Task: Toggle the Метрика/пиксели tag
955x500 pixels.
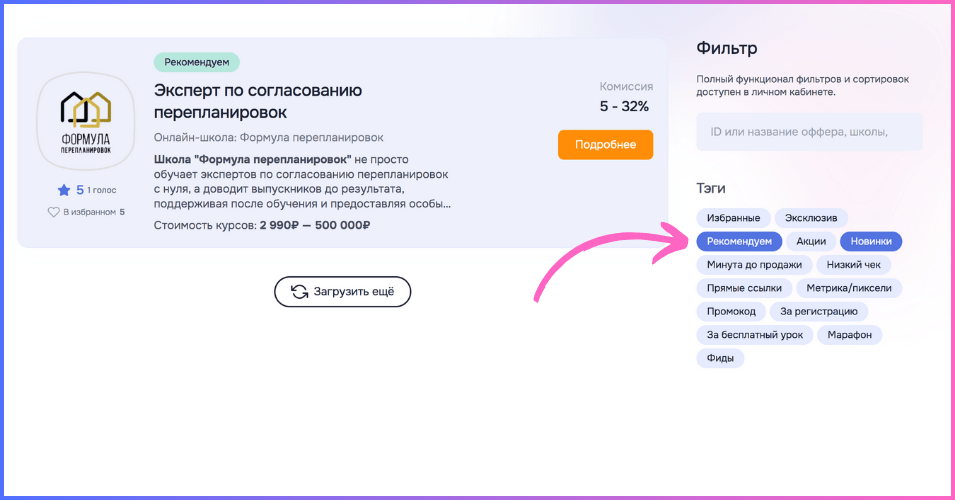Action: pyautogui.click(x=849, y=288)
